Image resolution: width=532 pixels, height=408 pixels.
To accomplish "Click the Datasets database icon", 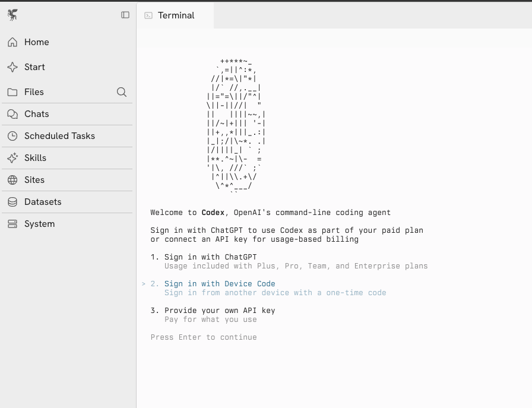I will coord(12,202).
